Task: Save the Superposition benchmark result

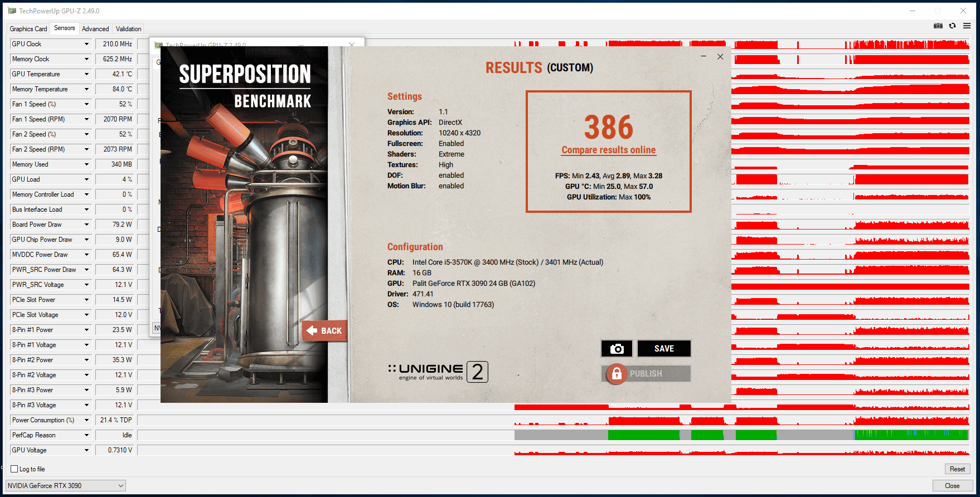Action: [x=664, y=349]
